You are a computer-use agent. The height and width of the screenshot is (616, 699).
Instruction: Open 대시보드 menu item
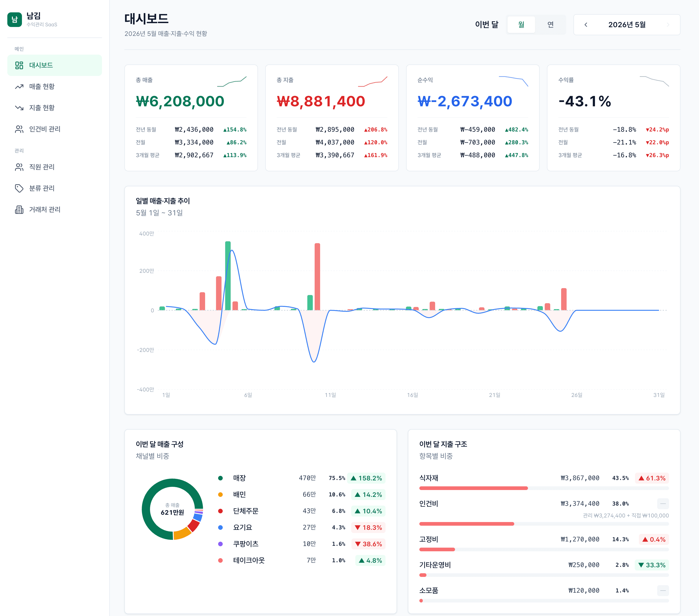pos(54,65)
